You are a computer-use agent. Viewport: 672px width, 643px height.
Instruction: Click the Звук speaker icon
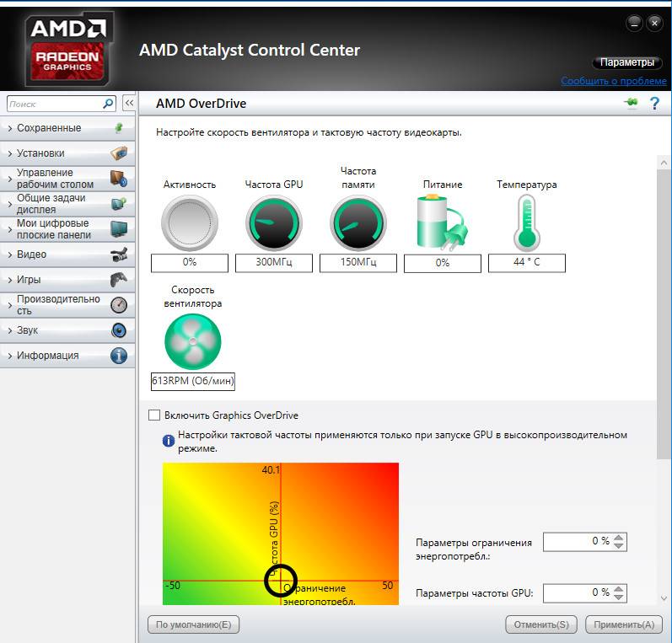(119, 330)
